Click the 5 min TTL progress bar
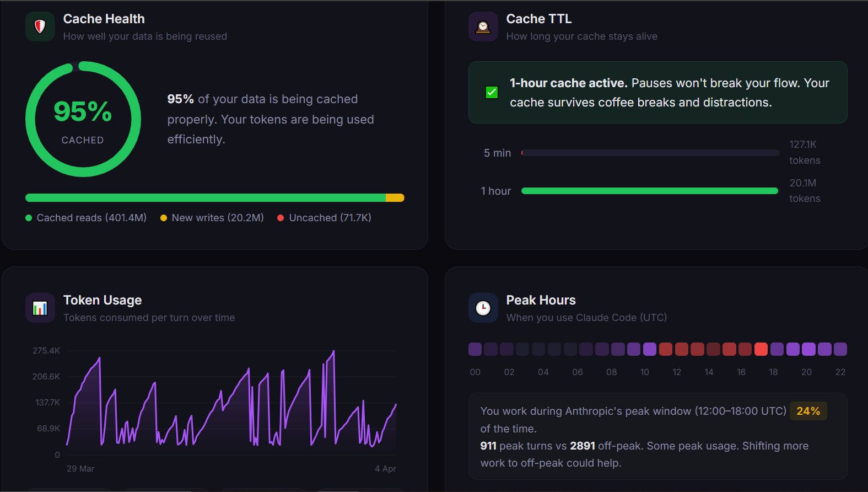868x492 pixels. (649, 153)
